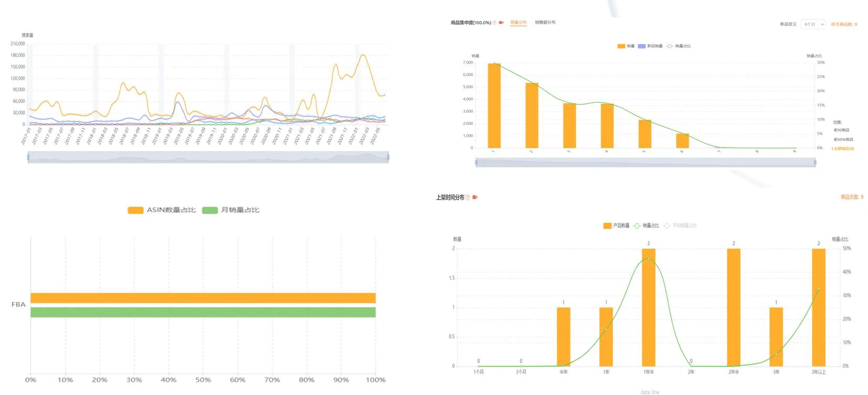
Task: Click the orange FBA ASIN数量占比 bar
Action: (203, 298)
